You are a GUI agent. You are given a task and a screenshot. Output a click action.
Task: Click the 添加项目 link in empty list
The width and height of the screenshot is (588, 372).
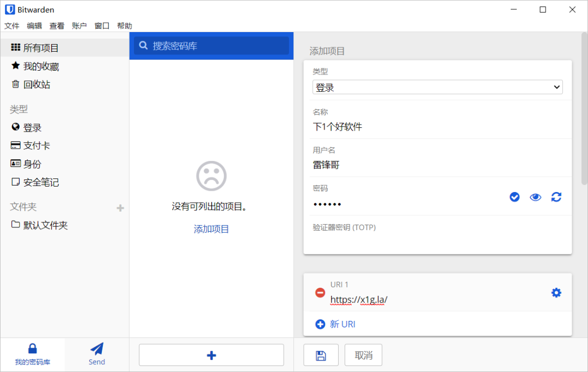click(211, 229)
